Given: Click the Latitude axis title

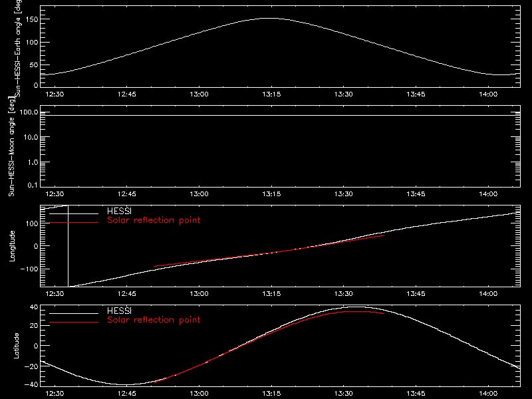Looking at the screenshot, I should click(x=16, y=345).
